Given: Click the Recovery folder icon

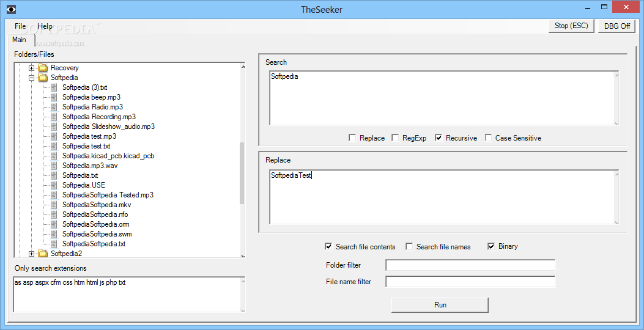Looking at the screenshot, I should pos(43,68).
